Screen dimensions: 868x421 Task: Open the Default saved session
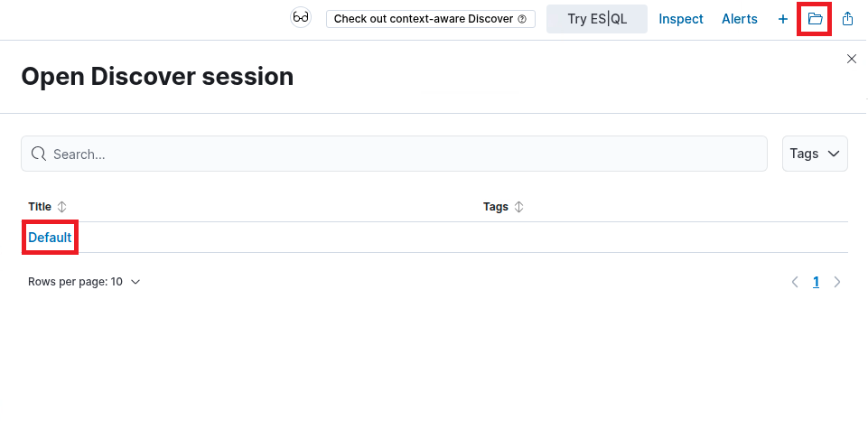[x=50, y=238]
